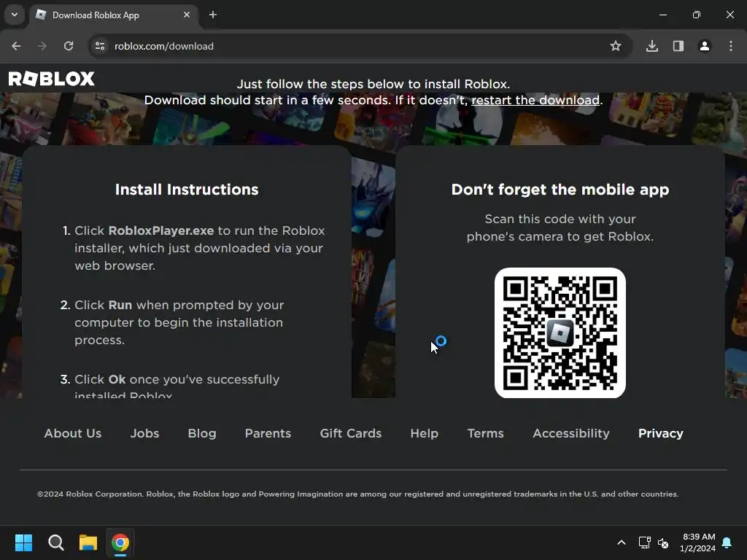
Task: Open Accessibility footer link
Action: coord(571,433)
